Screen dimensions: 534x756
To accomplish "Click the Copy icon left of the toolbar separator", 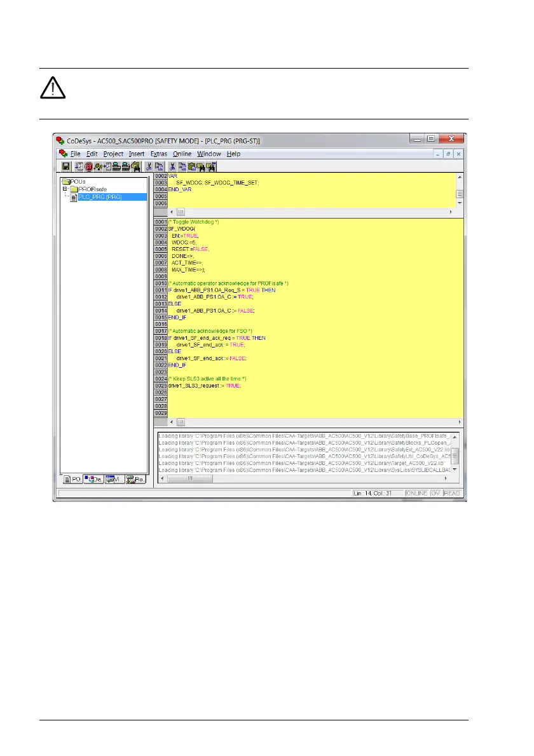I will pos(159,166).
